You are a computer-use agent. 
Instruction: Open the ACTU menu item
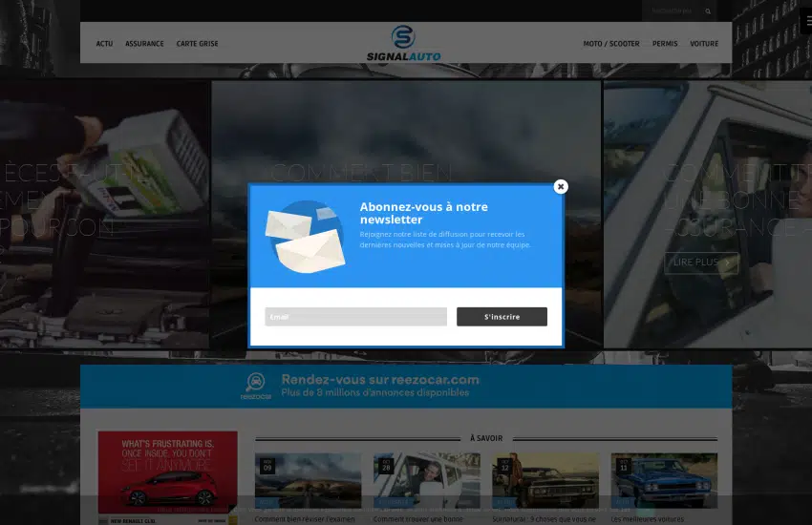(x=104, y=44)
